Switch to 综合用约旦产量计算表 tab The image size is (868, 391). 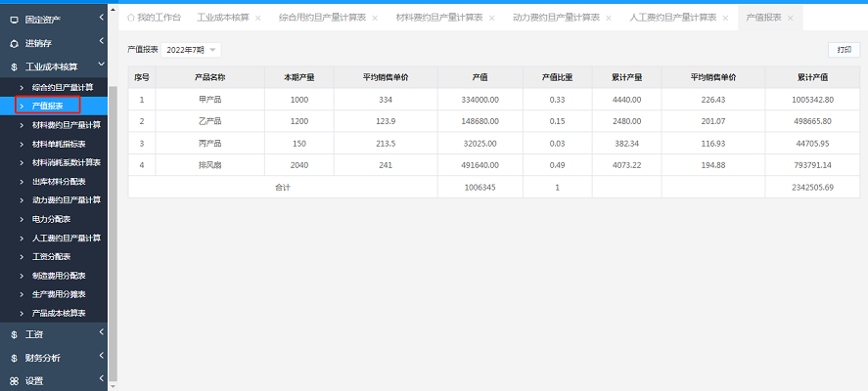tap(322, 18)
